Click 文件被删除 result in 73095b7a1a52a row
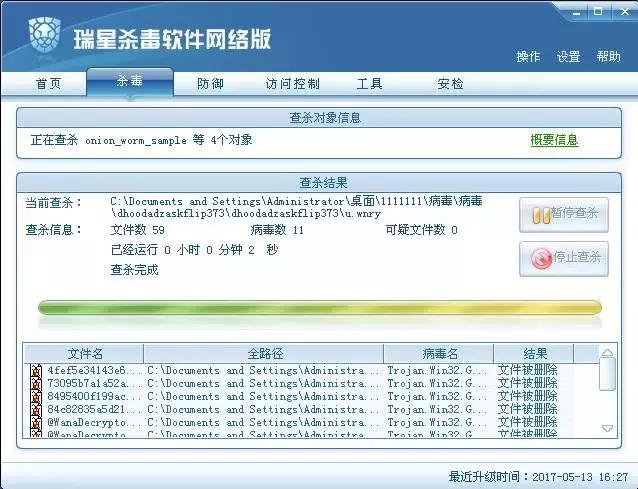The image size is (638, 489). pos(527,383)
